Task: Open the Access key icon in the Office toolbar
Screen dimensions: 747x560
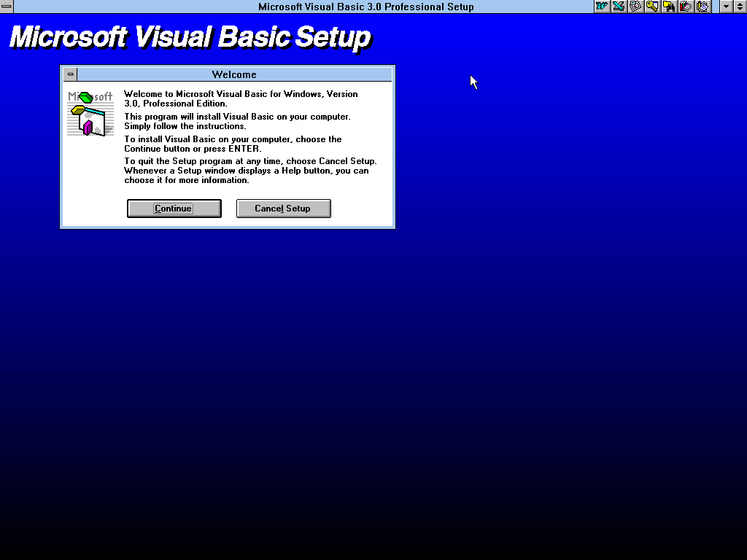Action: coord(652,7)
